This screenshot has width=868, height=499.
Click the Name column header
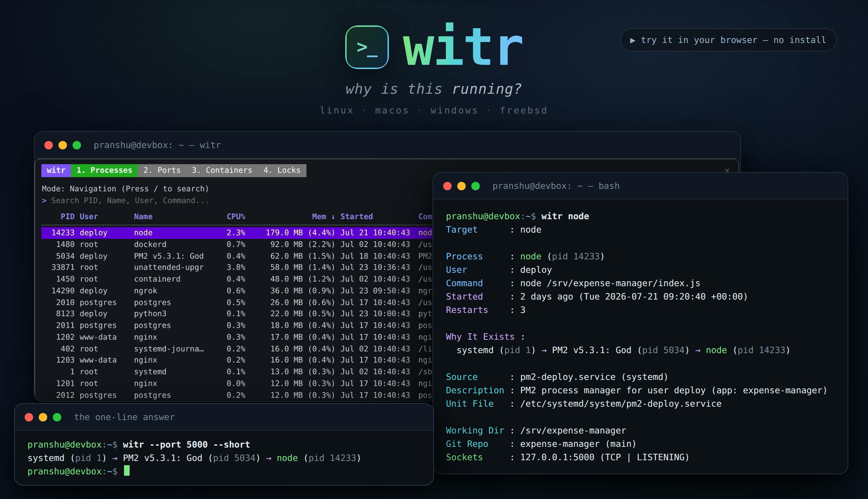[x=143, y=216]
